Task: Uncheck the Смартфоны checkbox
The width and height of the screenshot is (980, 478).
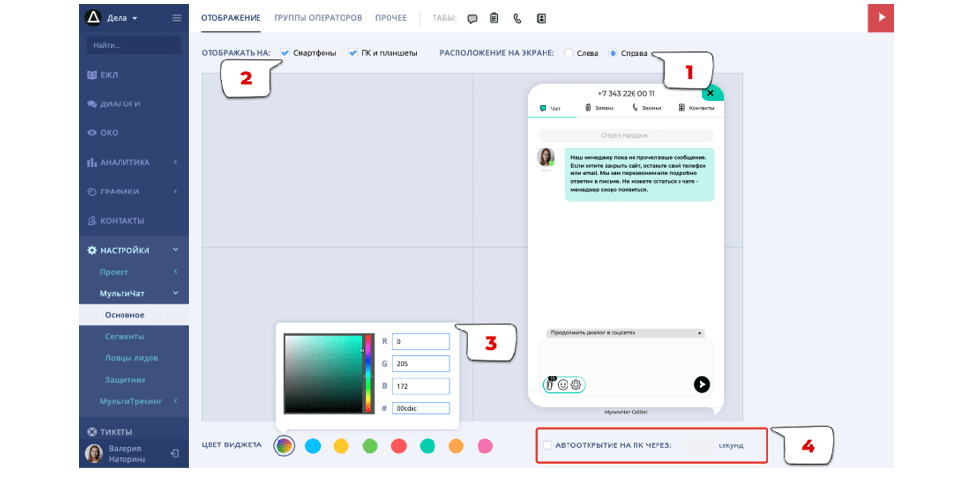Action: coord(285,53)
